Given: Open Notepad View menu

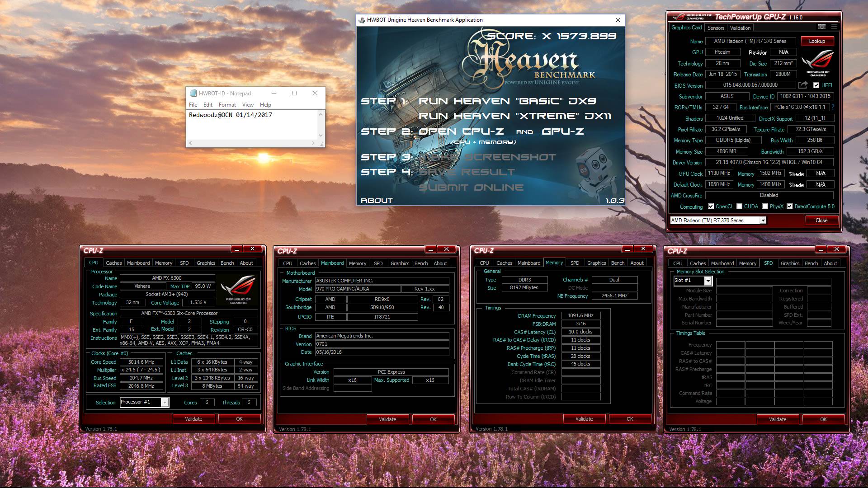Looking at the screenshot, I should 248,104.
